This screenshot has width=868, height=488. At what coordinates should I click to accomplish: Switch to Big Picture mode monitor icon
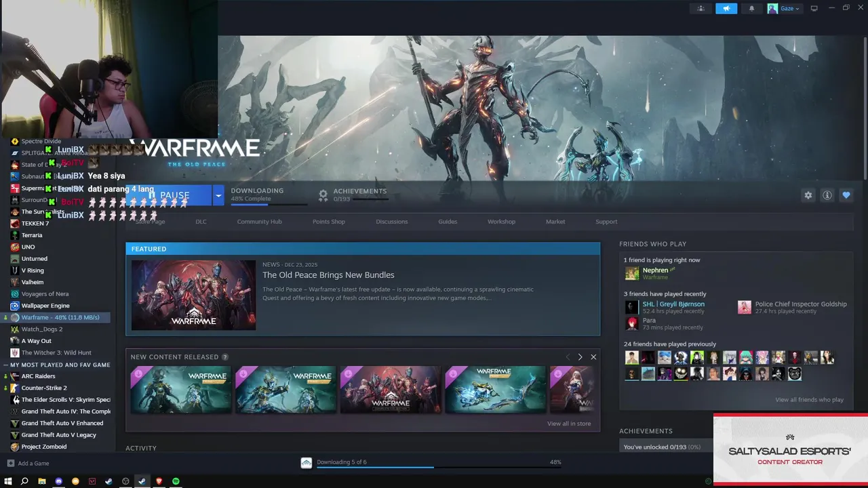pyautogui.click(x=814, y=8)
